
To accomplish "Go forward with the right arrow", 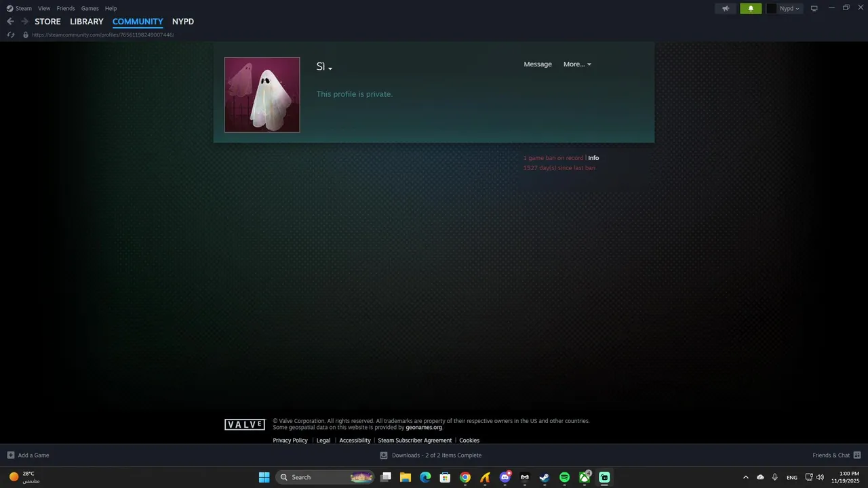I will coord(24,22).
